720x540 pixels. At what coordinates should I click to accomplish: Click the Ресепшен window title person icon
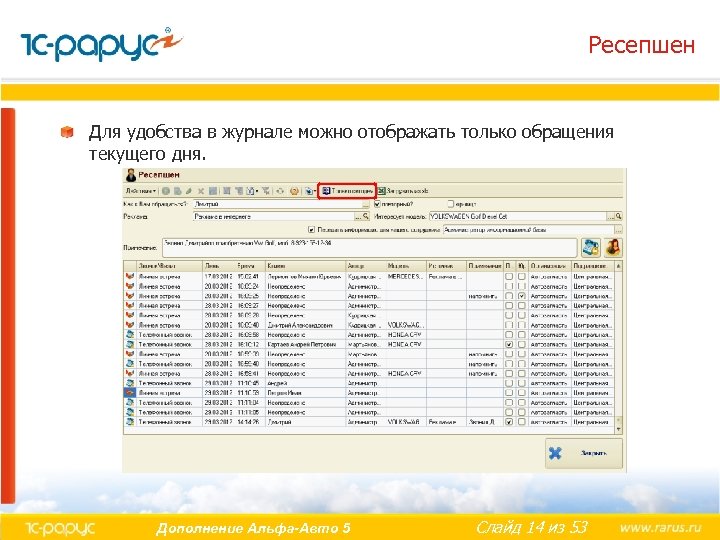tap(131, 175)
